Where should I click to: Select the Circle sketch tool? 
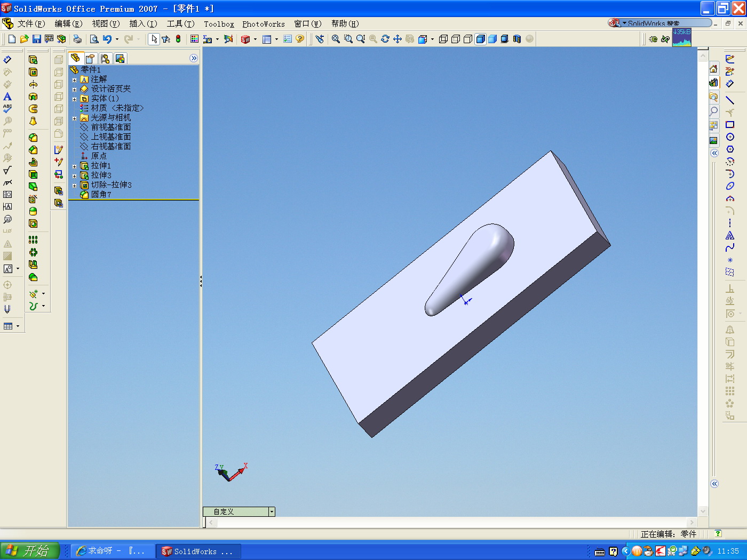click(x=730, y=137)
